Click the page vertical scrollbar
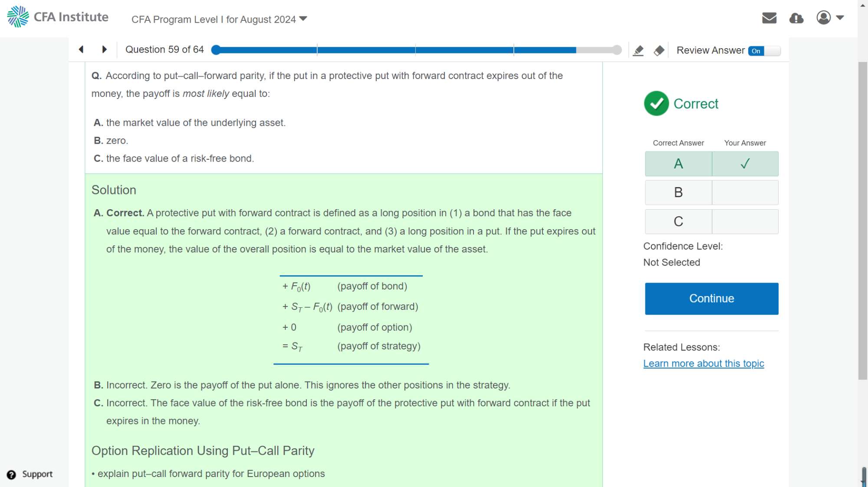This screenshot has width=868, height=487. pos(862,221)
